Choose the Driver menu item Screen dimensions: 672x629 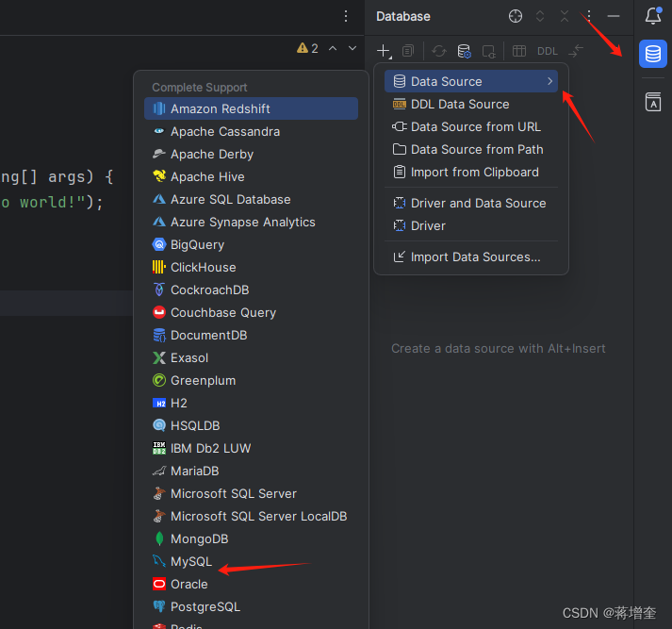pos(471,226)
